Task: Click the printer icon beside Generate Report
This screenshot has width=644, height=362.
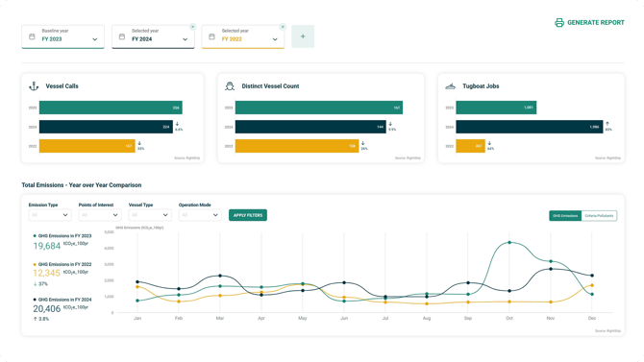Action: [559, 23]
